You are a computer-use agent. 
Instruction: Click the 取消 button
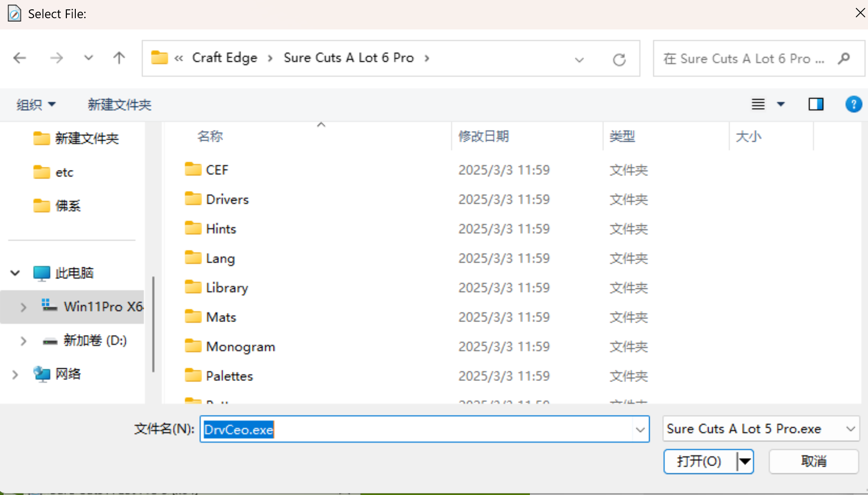point(813,461)
